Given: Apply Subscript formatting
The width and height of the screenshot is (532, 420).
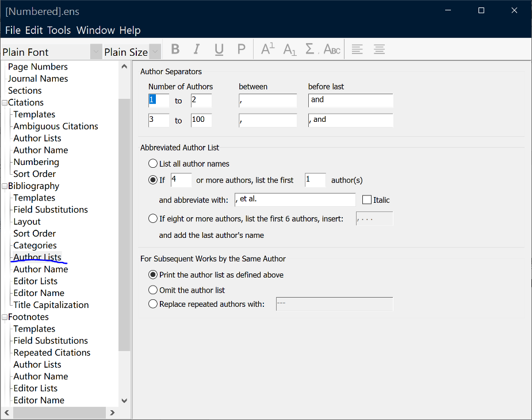Looking at the screenshot, I should click(289, 49).
